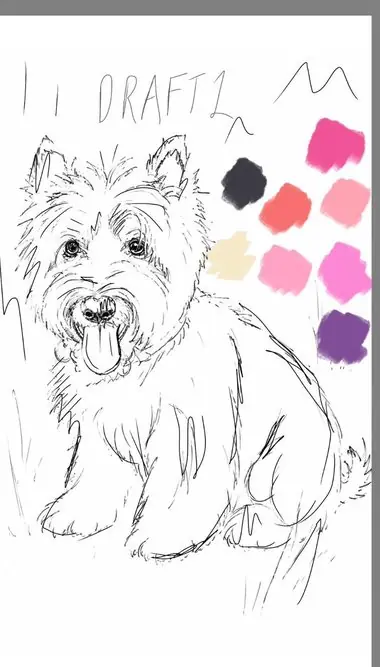Pick the dark charcoal color swatch

coord(244,183)
